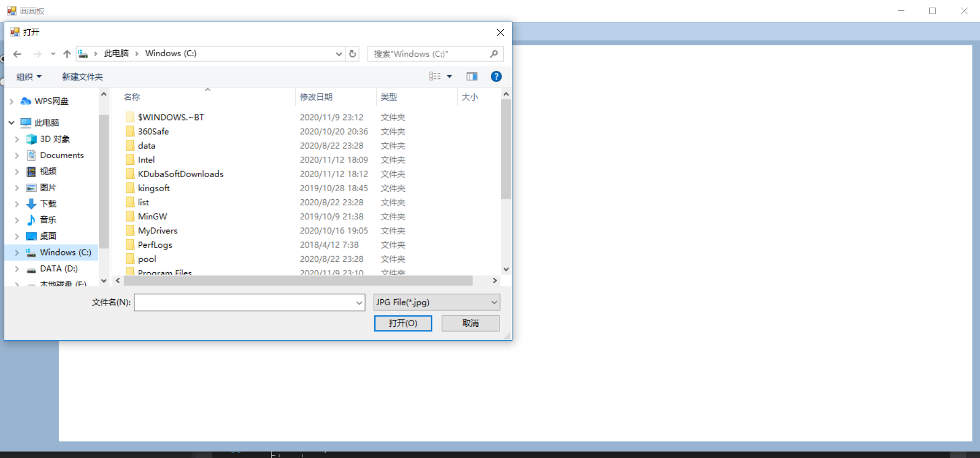Select the 音乐 music note icon
The image size is (980, 458).
tap(31, 220)
